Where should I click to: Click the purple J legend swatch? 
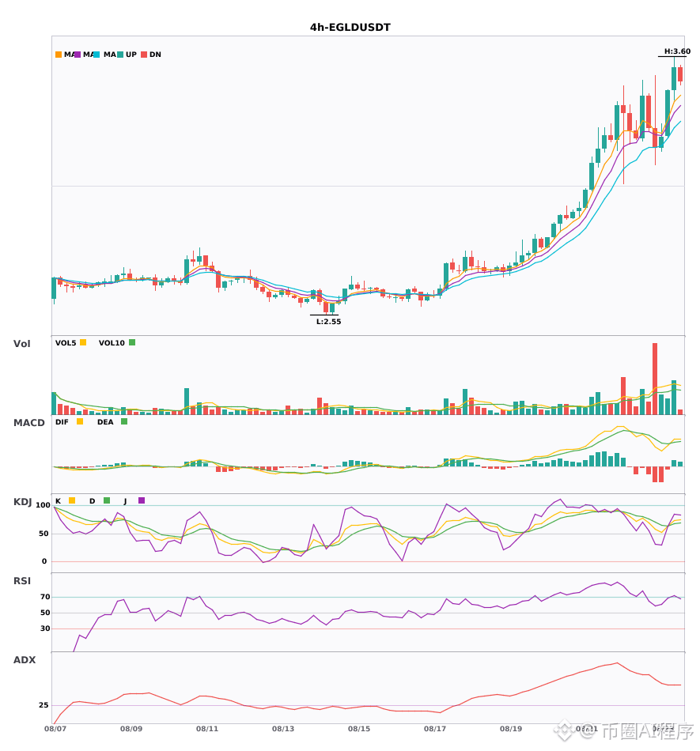point(142,500)
